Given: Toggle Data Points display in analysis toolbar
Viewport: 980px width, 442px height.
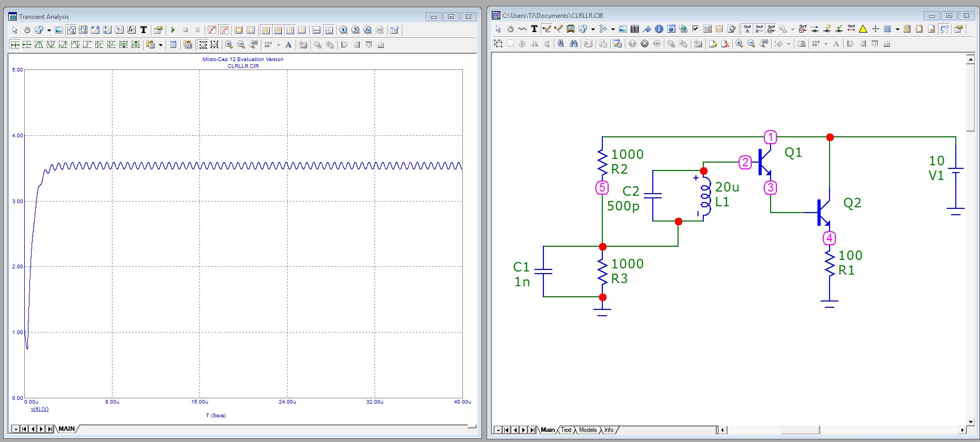Looking at the screenshot, I should [213, 30].
